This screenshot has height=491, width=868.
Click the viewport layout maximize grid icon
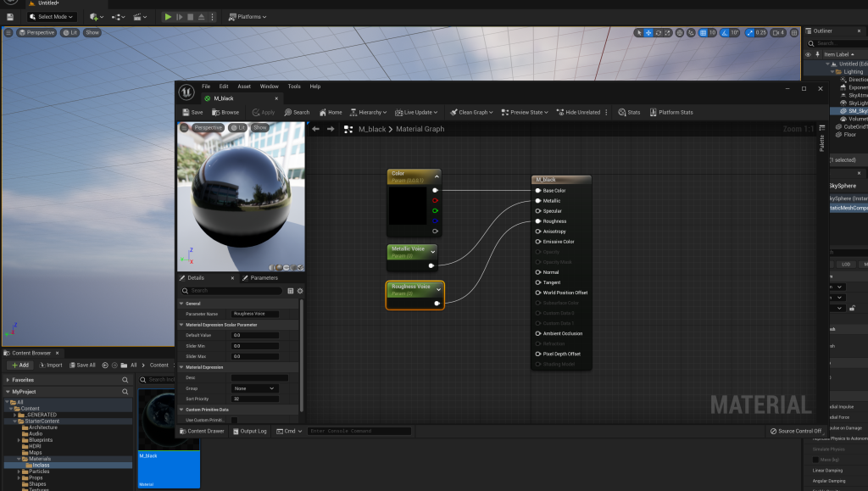[793, 33]
